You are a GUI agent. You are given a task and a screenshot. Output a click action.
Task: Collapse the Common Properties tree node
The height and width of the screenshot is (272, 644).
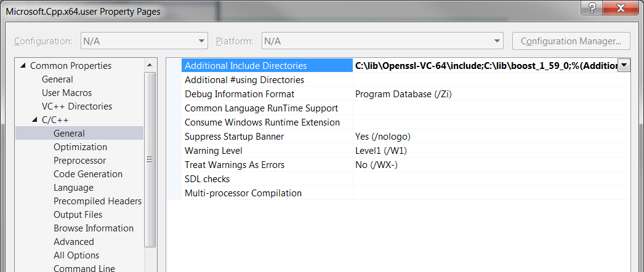23,66
